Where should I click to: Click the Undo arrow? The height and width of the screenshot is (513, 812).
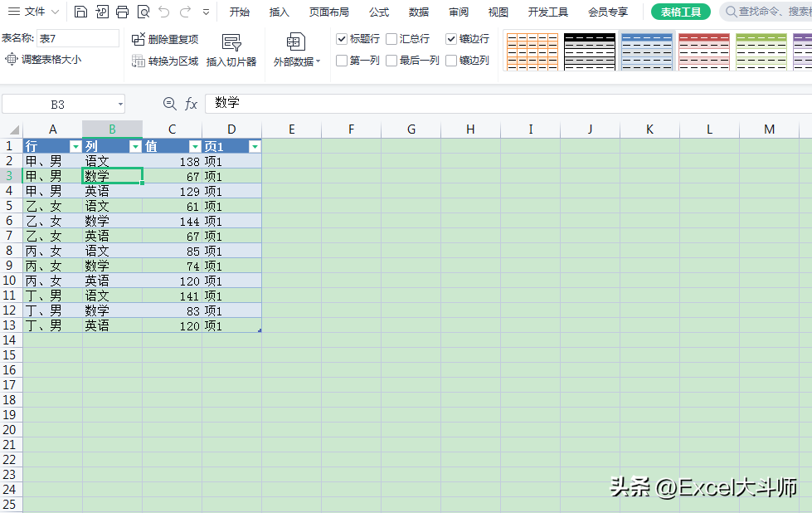tap(163, 12)
